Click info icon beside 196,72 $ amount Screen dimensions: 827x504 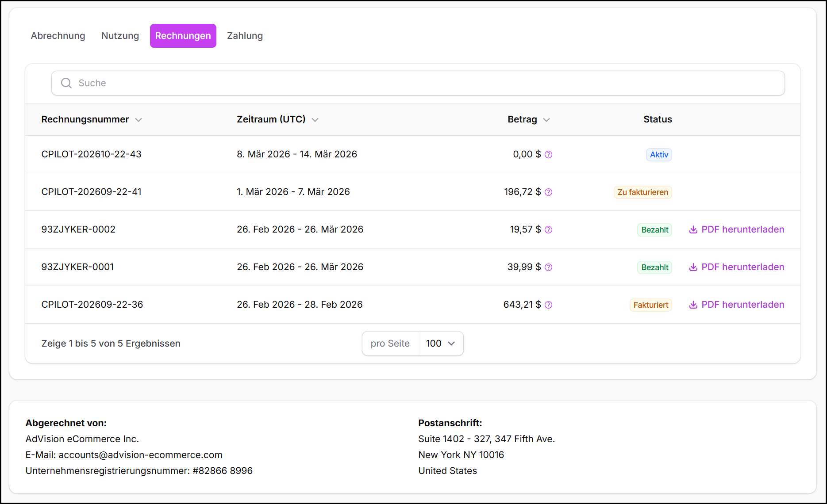tap(548, 192)
